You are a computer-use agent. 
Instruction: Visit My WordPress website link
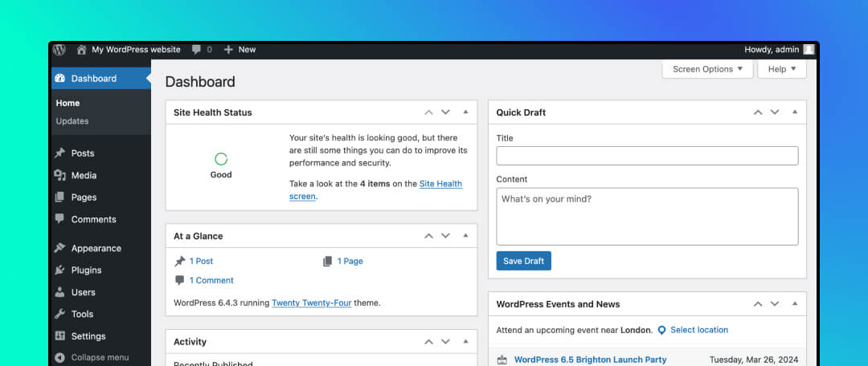click(136, 50)
